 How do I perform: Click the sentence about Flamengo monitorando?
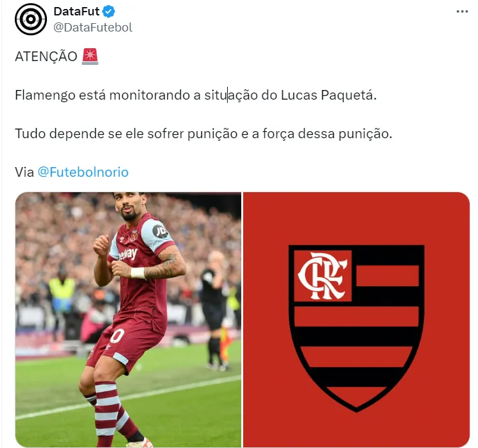(196, 95)
